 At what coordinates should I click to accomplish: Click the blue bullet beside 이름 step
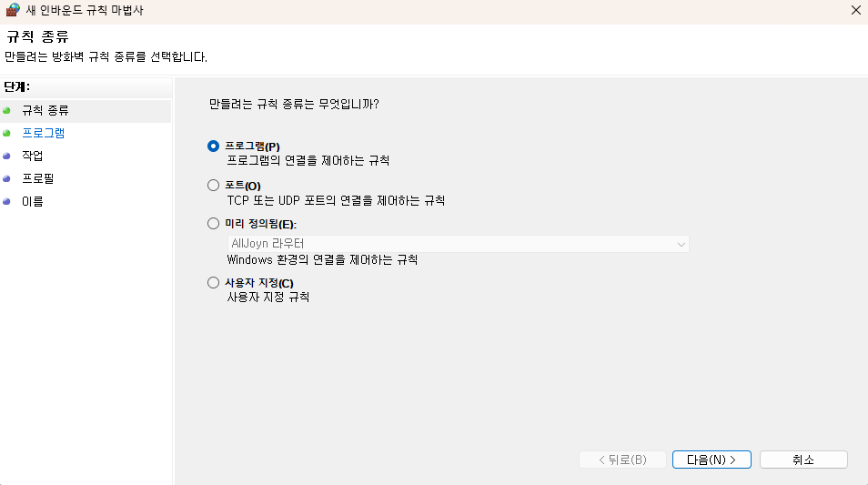(x=6, y=201)
